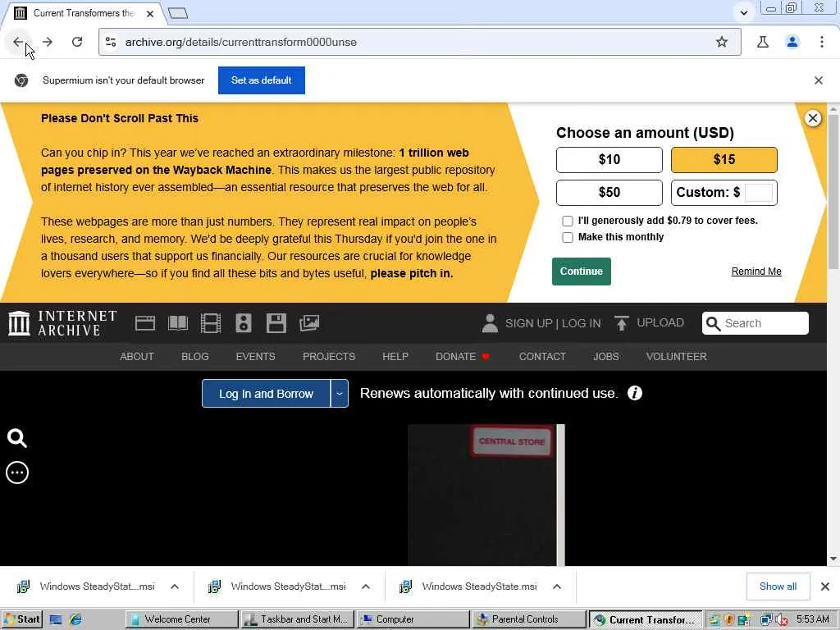Open the EVENTS menu item

point(256,356)
